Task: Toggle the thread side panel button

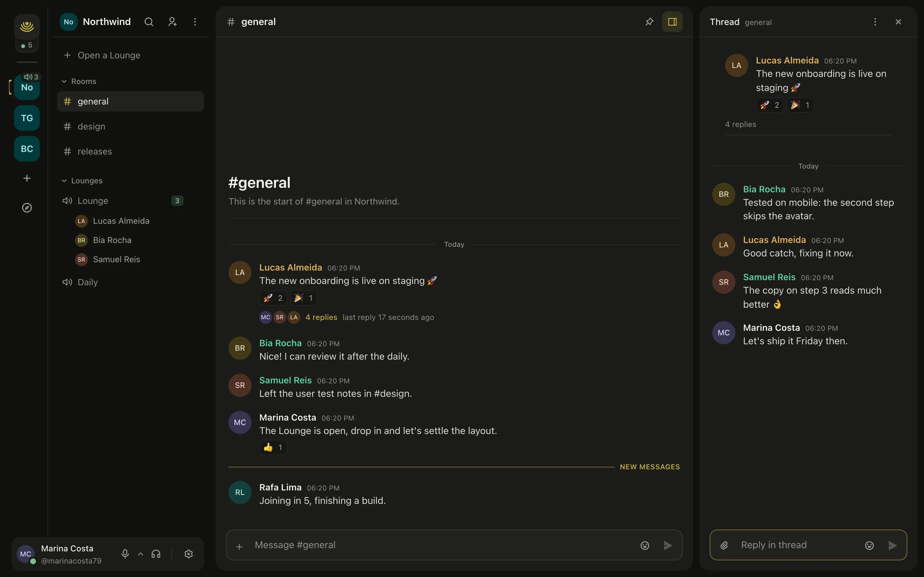Action: (x=672, y=22)
